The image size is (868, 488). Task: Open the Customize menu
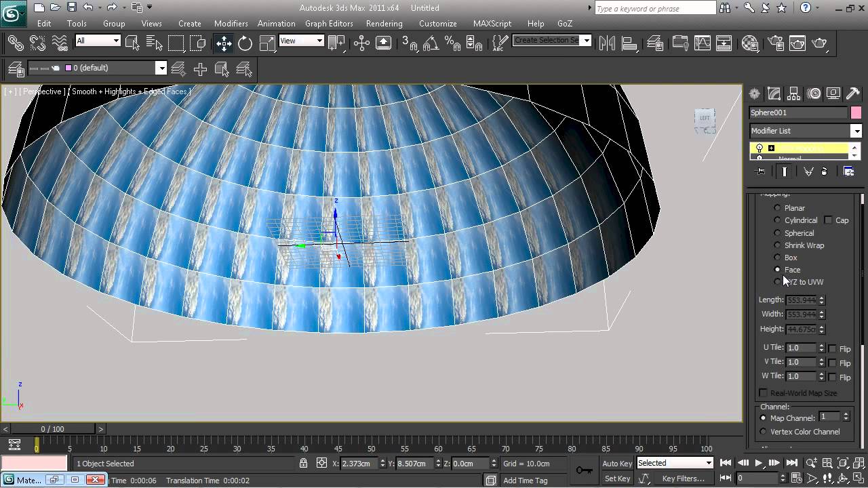point(438,23)
